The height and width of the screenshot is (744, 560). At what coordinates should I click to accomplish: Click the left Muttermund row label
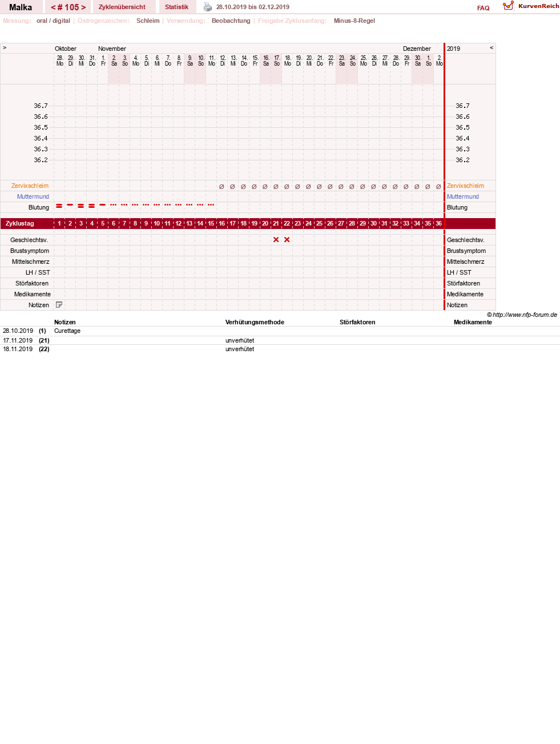tap(33, 196)
